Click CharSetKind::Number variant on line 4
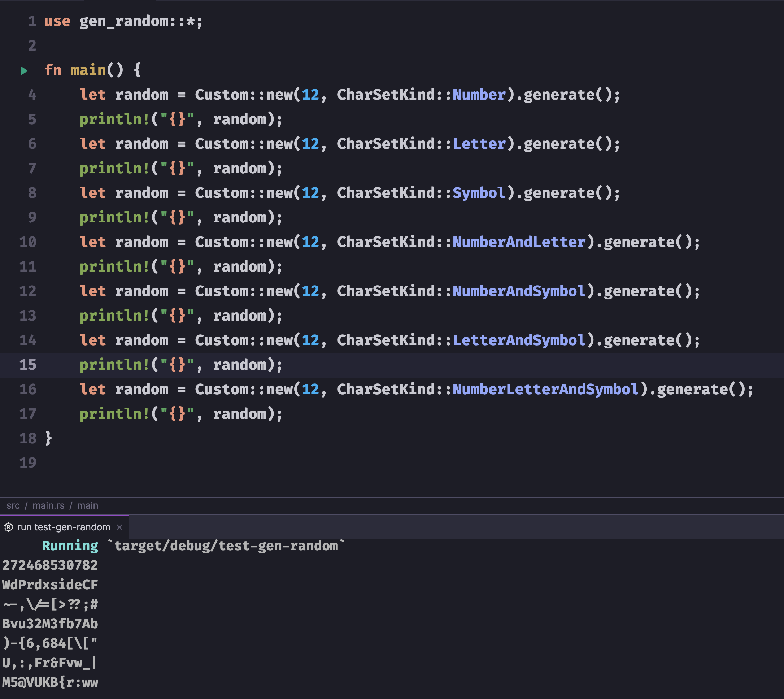This screenshot has height=699, width=784. (479, 95)
